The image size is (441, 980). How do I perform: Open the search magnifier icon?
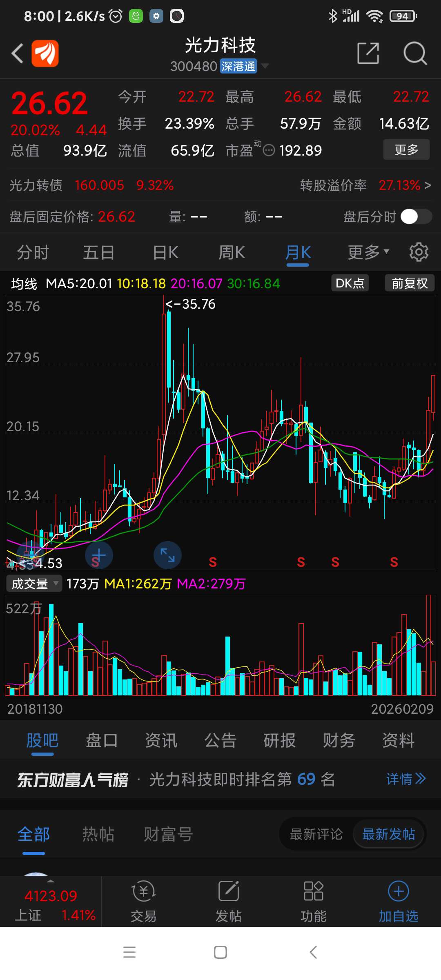415,53
